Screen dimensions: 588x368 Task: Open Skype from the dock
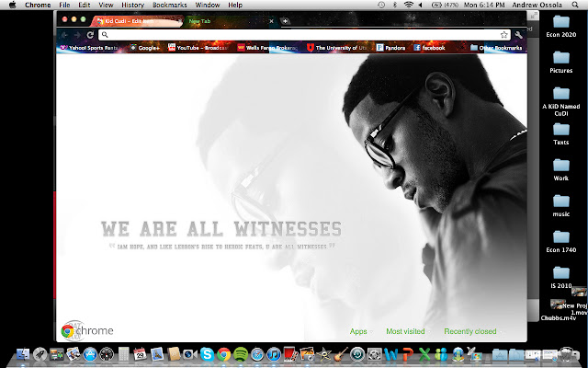[x=207, y=354]
